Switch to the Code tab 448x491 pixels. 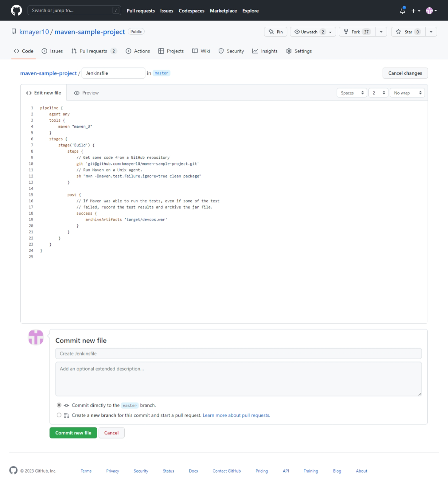pyautogui.click(x=23, y=51)
